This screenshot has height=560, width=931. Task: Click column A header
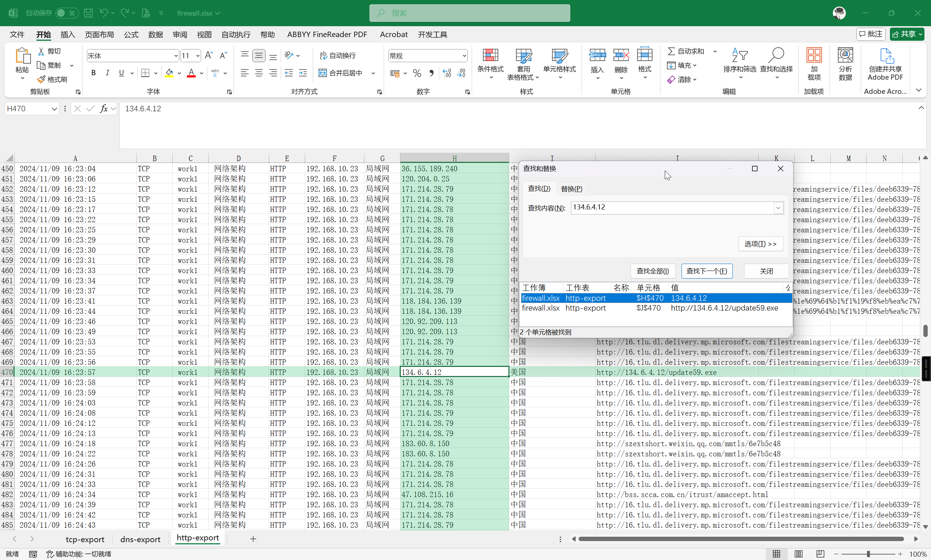coord(76,158)
